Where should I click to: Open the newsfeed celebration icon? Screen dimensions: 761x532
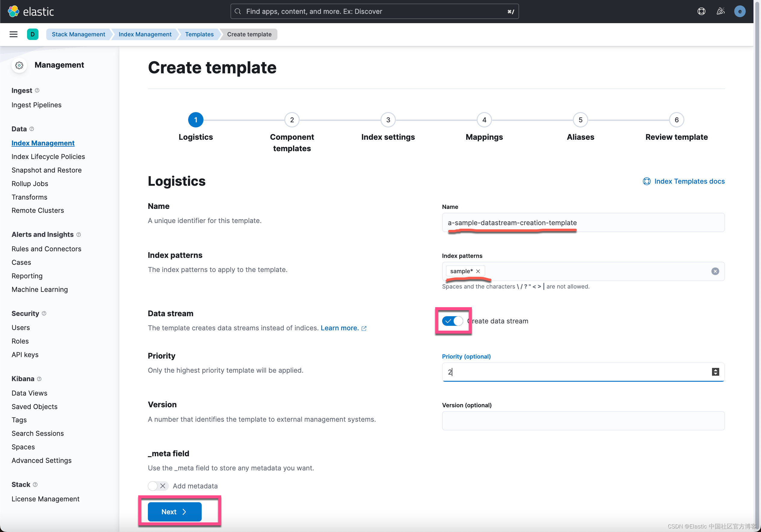point(720,11)
